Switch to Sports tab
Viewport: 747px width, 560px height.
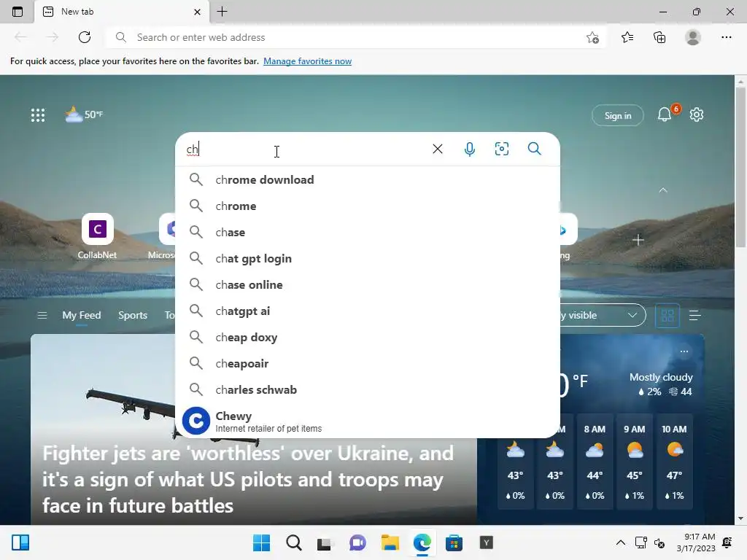click(133, 315)
